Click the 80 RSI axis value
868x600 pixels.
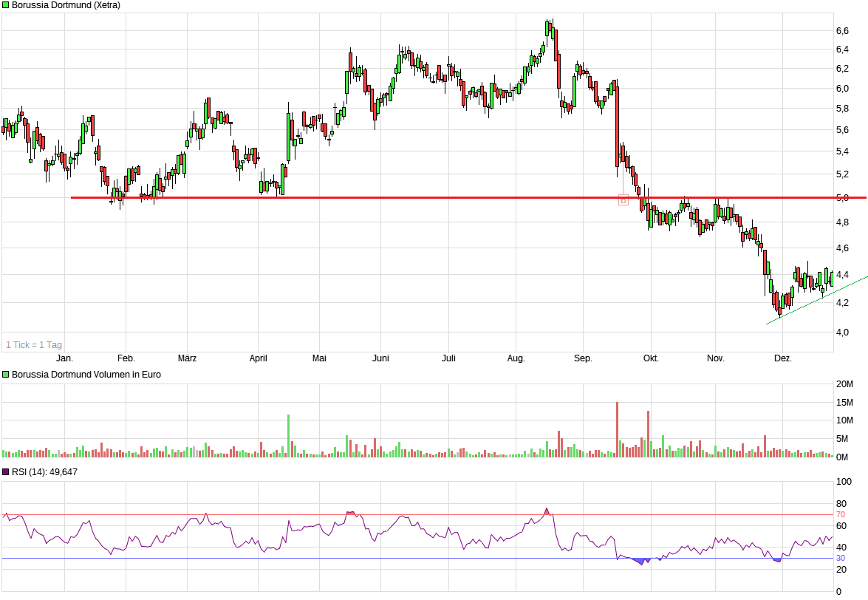pos(841,504)
